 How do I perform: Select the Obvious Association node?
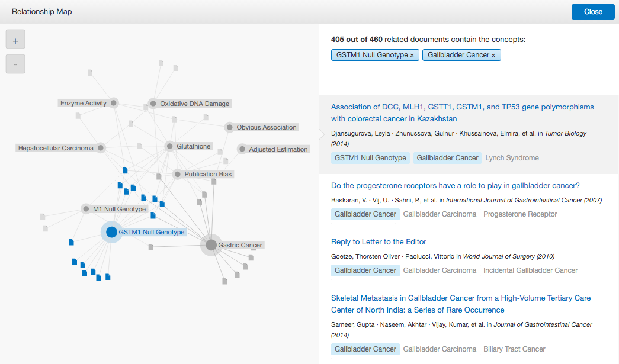click(x=229, y=127)
